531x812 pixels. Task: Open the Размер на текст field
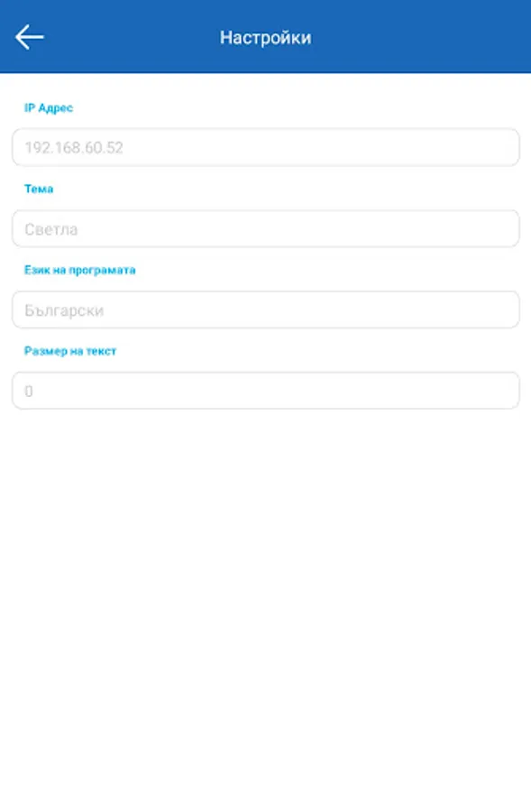click(x=265, y=391)
